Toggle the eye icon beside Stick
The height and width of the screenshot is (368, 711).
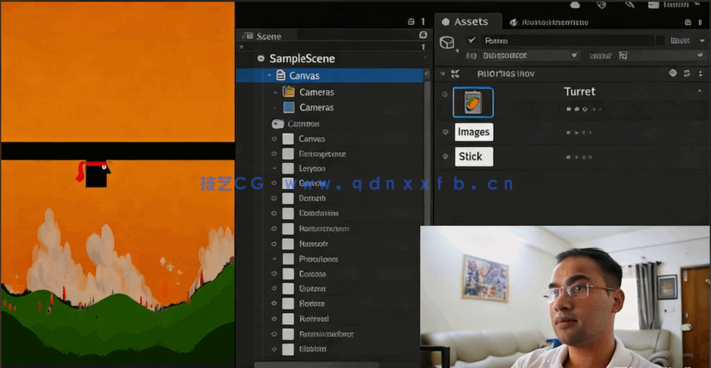point(445,156)
